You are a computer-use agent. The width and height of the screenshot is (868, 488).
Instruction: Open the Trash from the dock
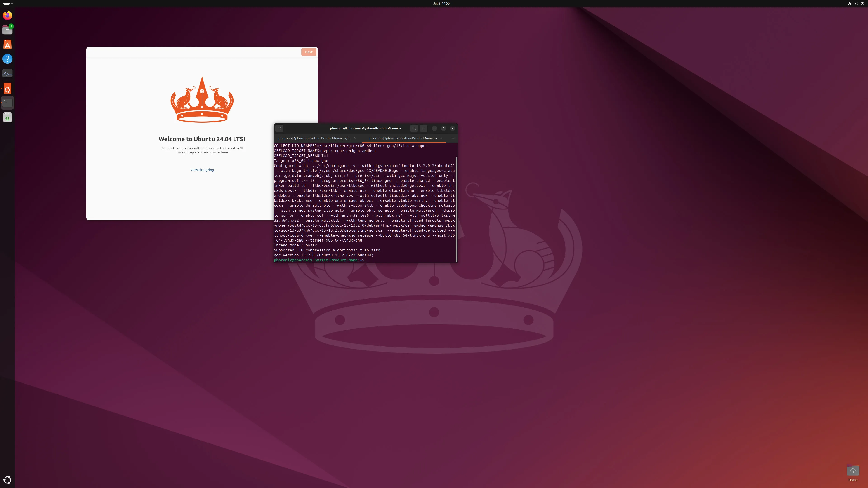point(7,117)
